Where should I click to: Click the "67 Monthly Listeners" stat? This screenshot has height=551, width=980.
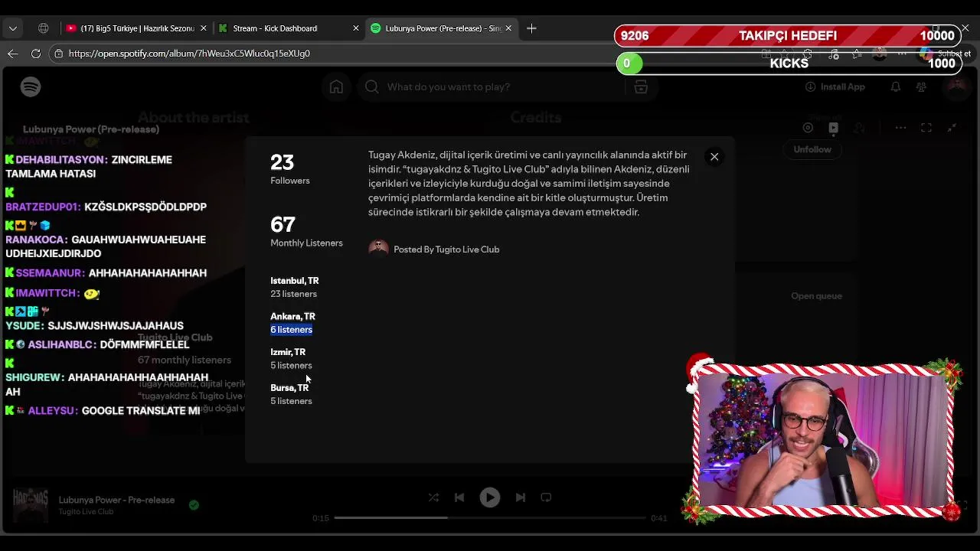[x=306, y=231]
